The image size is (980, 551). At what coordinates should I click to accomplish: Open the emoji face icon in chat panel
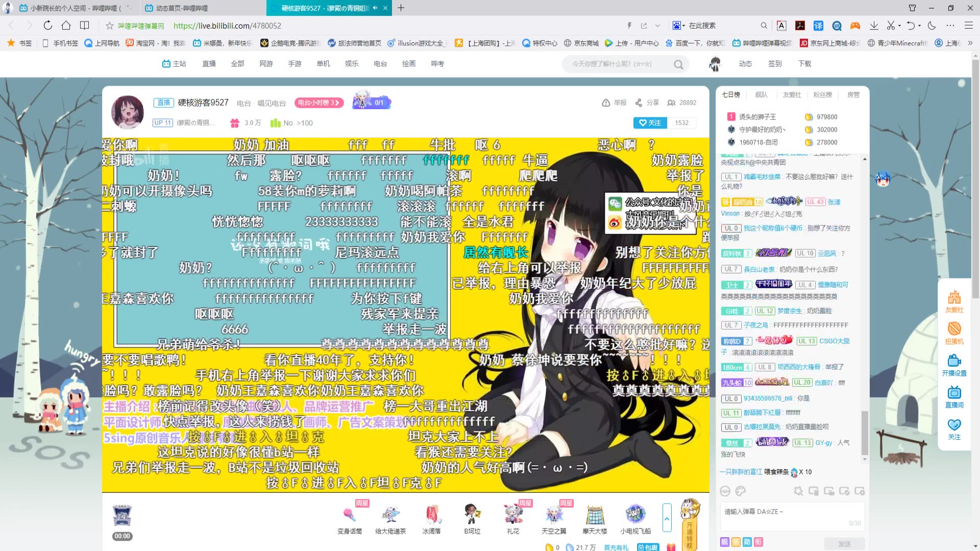pyautogui.click(x=725, y=491)
